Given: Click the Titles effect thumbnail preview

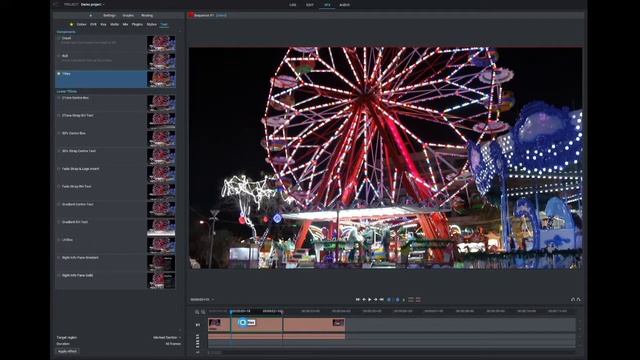Looking at the screenshot, I should click(x=161, y=79).
